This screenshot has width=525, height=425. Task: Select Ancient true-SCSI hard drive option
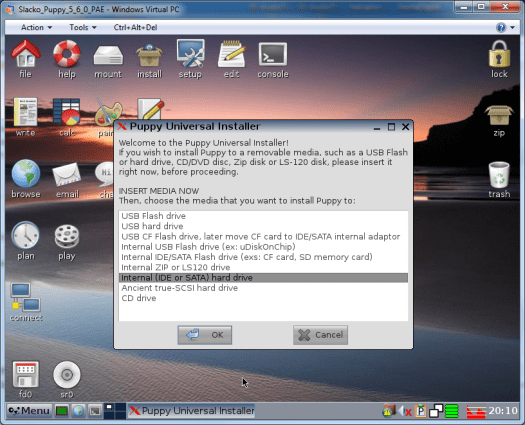[263, 288]
